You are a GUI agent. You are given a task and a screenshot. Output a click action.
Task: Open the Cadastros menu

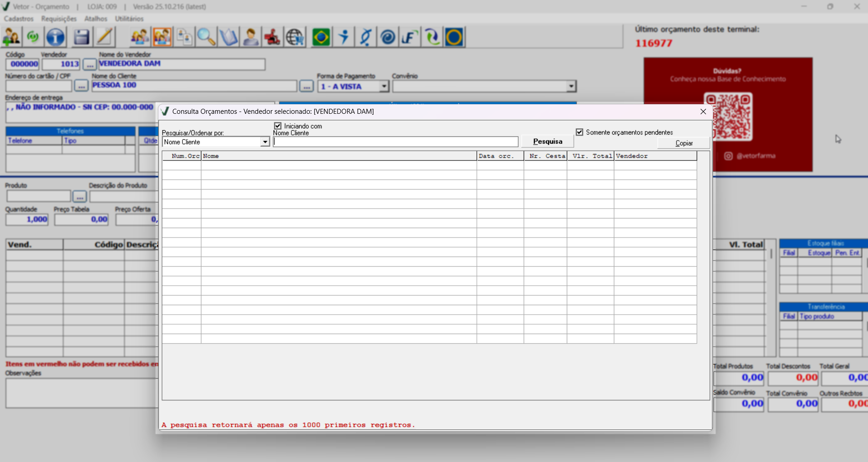19,19
